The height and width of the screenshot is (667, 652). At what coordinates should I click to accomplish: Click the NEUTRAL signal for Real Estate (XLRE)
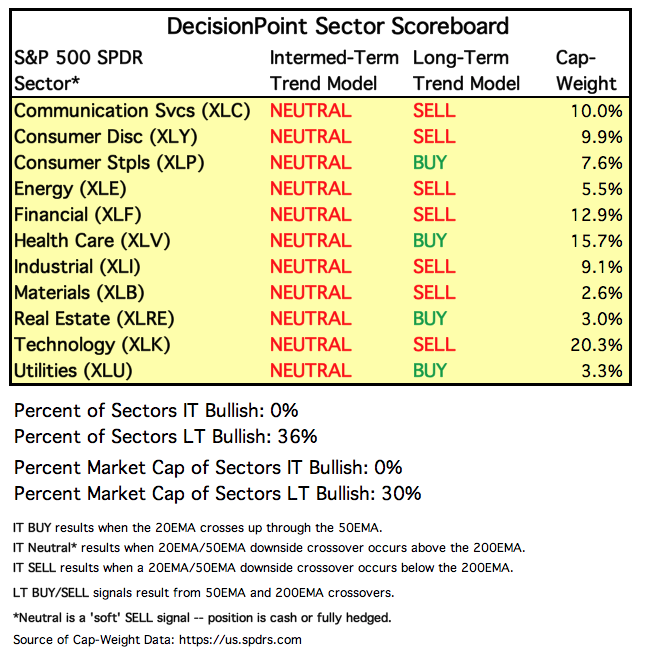point(310,319)
